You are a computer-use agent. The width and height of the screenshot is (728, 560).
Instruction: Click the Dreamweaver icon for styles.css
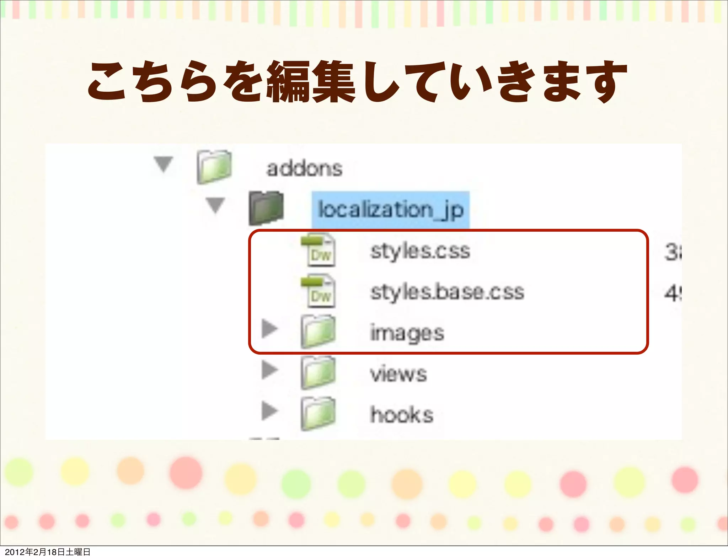point(318,250)
